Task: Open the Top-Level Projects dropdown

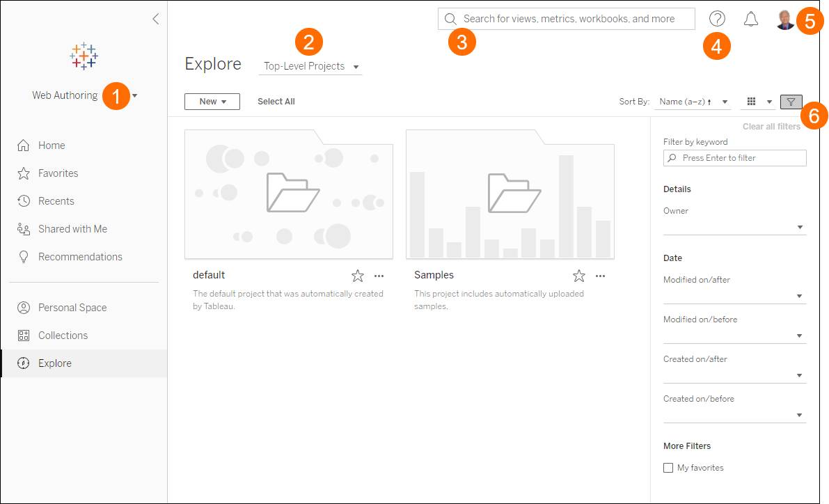Action: pyautogui.click(x=310, y=66)
